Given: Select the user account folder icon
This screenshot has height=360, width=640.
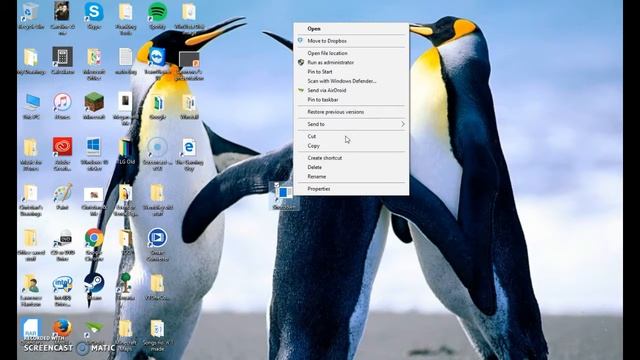Looking at the screenshot, I should [x=31, y=284].
